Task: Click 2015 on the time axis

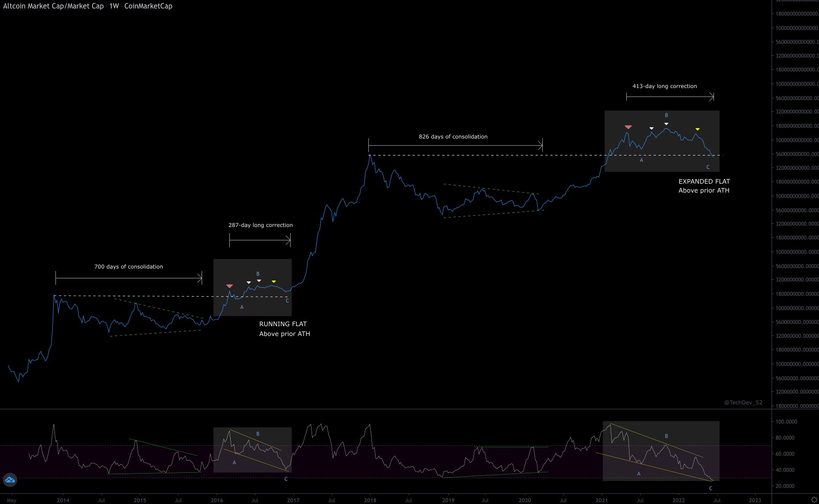Action: pyautogui.click(x=140, y=500)
